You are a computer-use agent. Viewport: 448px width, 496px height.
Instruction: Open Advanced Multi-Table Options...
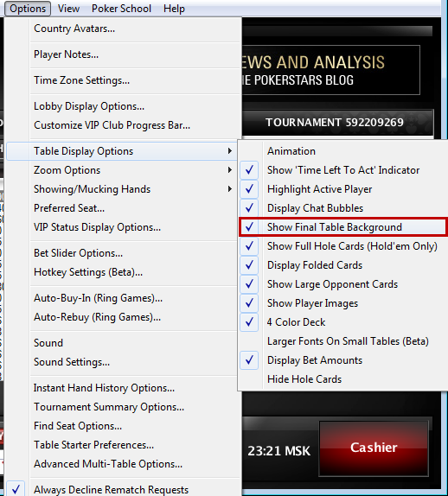124,464
